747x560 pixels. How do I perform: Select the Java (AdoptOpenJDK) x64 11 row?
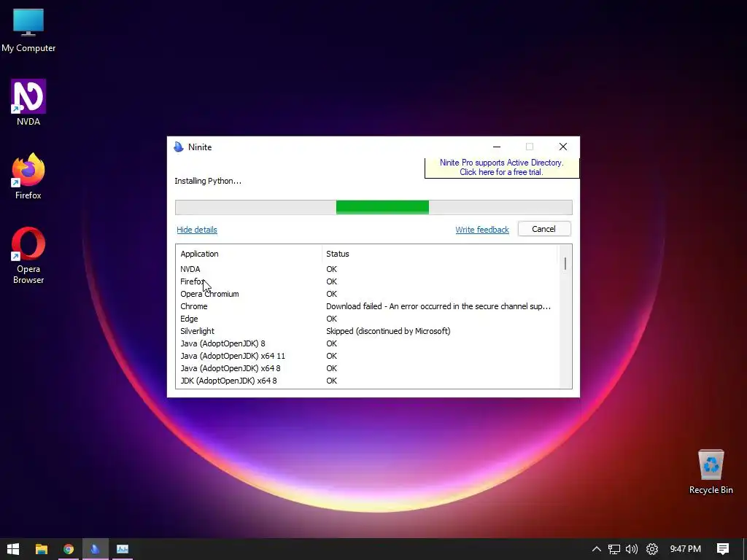point(367,356)
